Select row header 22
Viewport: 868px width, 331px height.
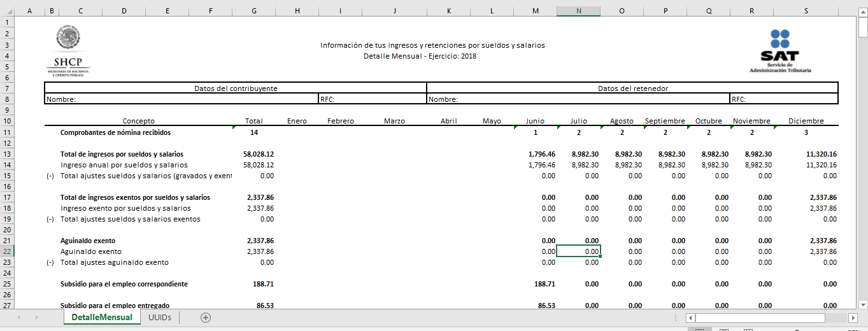click(6, 251)
